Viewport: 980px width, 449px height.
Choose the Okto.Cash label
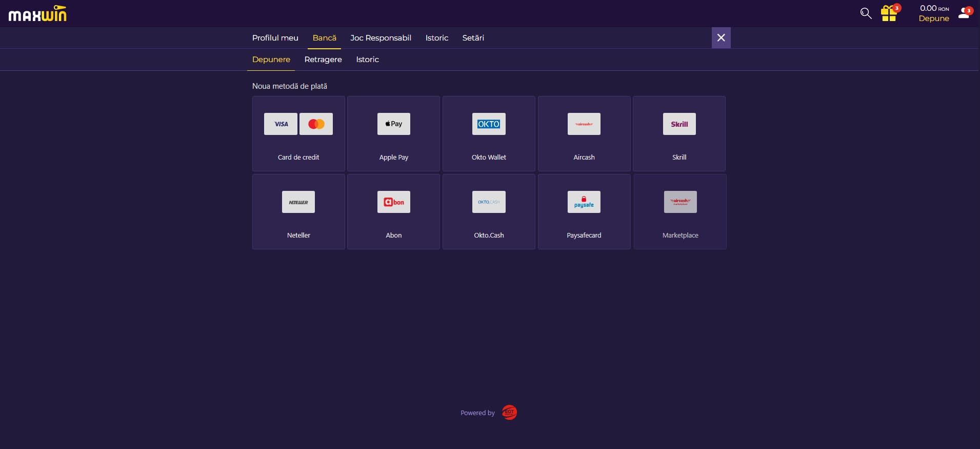[489, 235]
